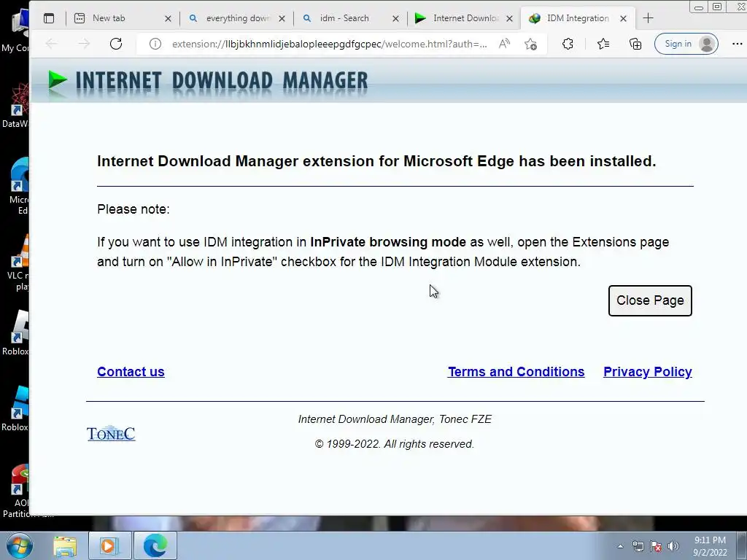Image resolution: width=747 pixels, height=560 pixels.
Task: Switch to the everything download search tab
Action: (237, 18)
